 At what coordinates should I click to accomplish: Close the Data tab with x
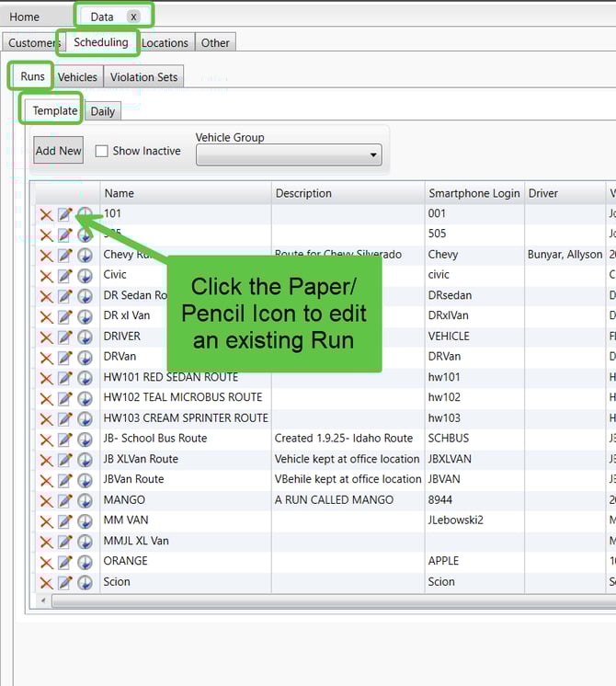click(133, 17)
